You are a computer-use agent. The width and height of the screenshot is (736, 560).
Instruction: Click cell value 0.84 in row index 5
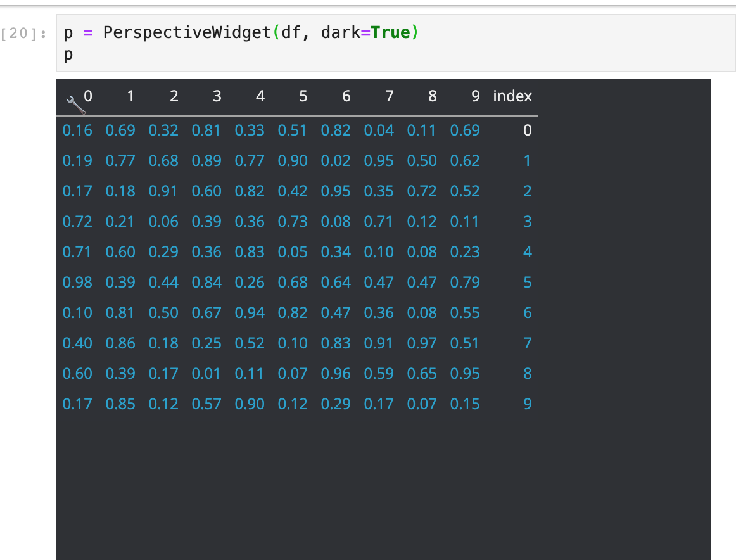click(206, 282)
